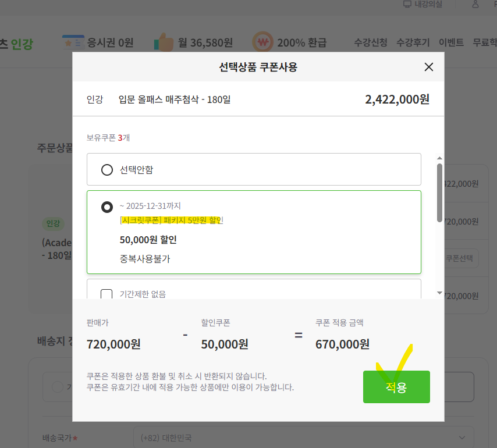Click the won coin icon for 200% 환급

[263, 42]
